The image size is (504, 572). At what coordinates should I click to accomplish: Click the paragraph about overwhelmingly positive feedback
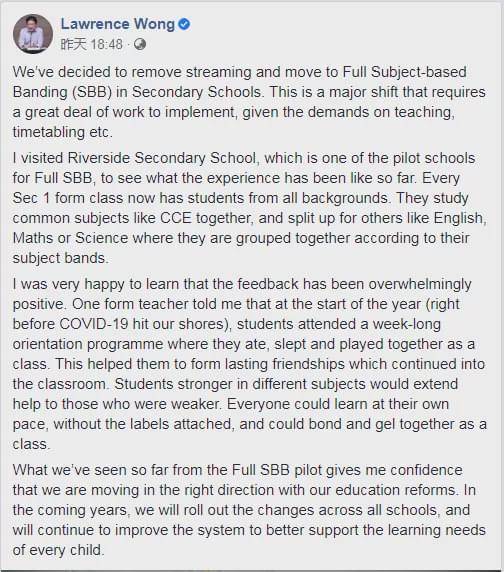coord(250,364)
